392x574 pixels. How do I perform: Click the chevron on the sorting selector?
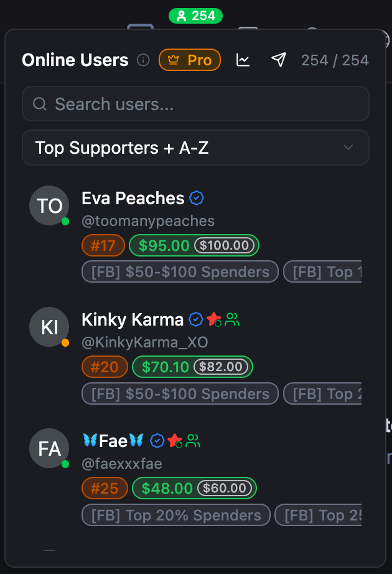(x=350, y=148)
